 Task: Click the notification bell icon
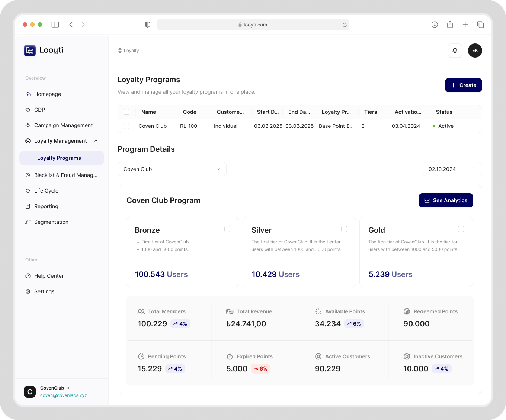[455, 51]
